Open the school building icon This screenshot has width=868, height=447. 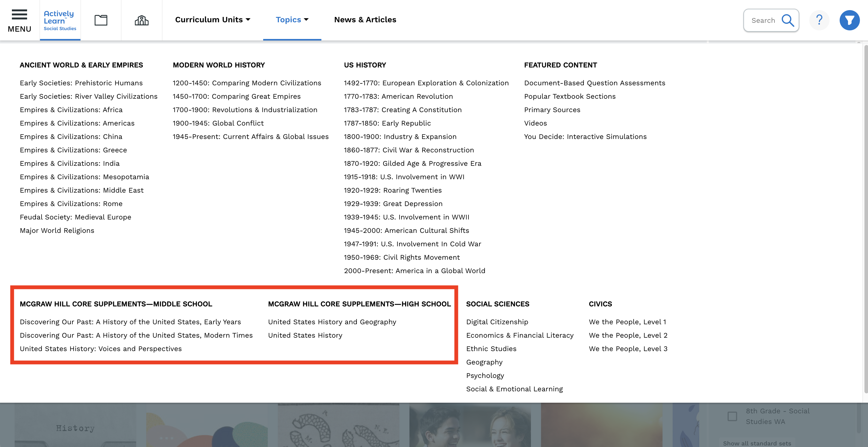[x=141, y=20]
